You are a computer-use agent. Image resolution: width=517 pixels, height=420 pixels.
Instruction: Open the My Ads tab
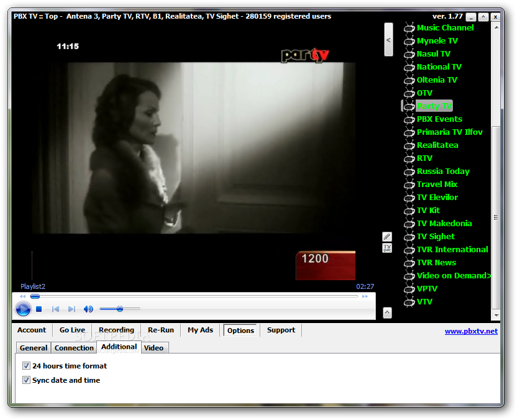pos(201,330)
